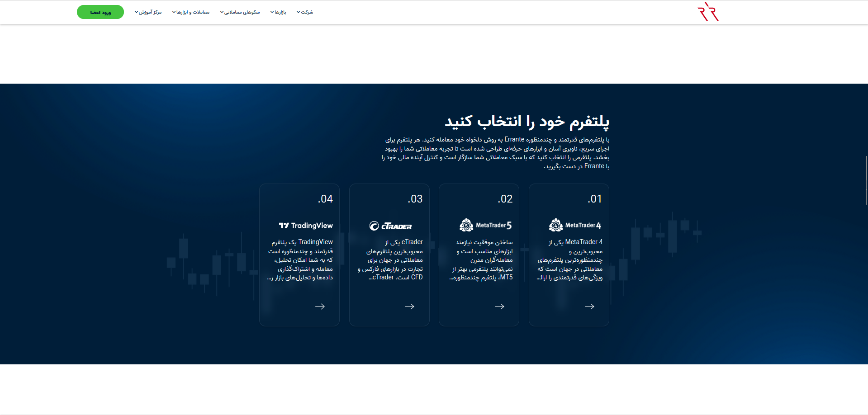Expand the سکوهای معاملاتی menu

point(240,12)
